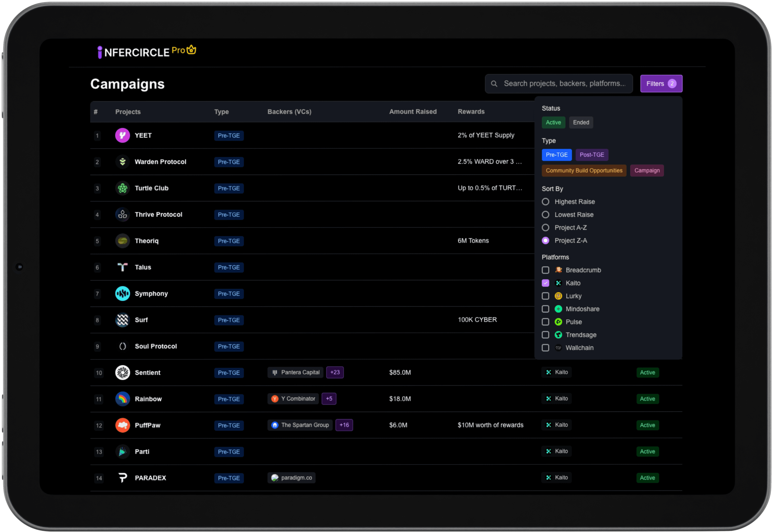
Task: Select the Highest Raise sort option
Action: point(546,202)
